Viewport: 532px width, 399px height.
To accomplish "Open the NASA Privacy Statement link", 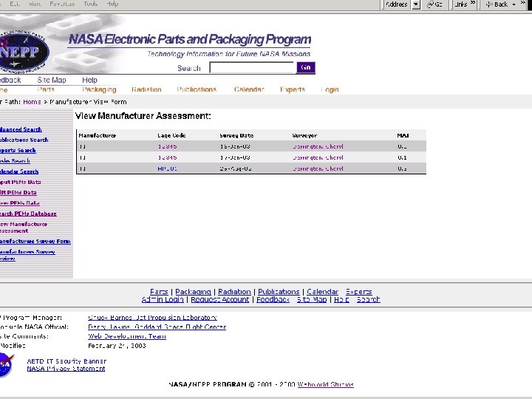I will (66, 369).
